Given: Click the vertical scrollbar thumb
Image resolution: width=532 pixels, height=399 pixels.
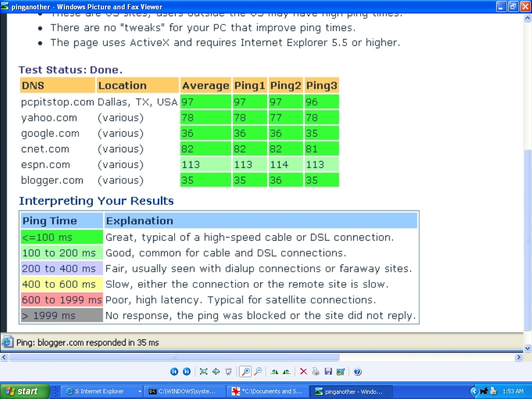Looking at the screenshot, I should 528,240.
